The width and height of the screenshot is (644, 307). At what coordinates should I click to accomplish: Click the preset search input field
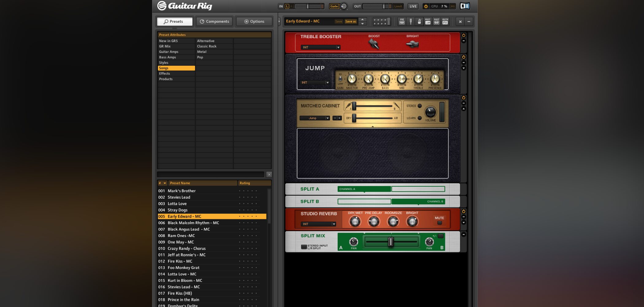click(x=211, y=174)
